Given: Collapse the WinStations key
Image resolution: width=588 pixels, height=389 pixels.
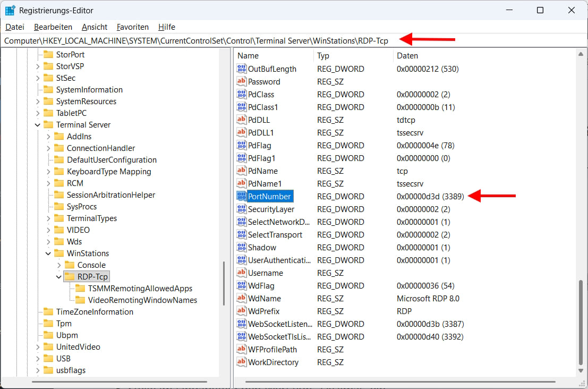Looking at the screenshot, I should click(48, 253).
